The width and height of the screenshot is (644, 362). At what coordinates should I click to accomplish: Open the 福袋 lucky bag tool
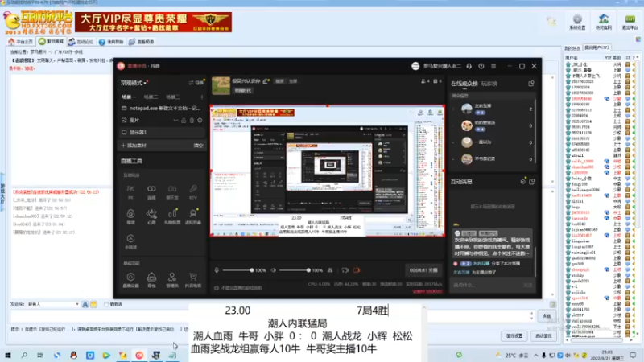coord(130,216)
